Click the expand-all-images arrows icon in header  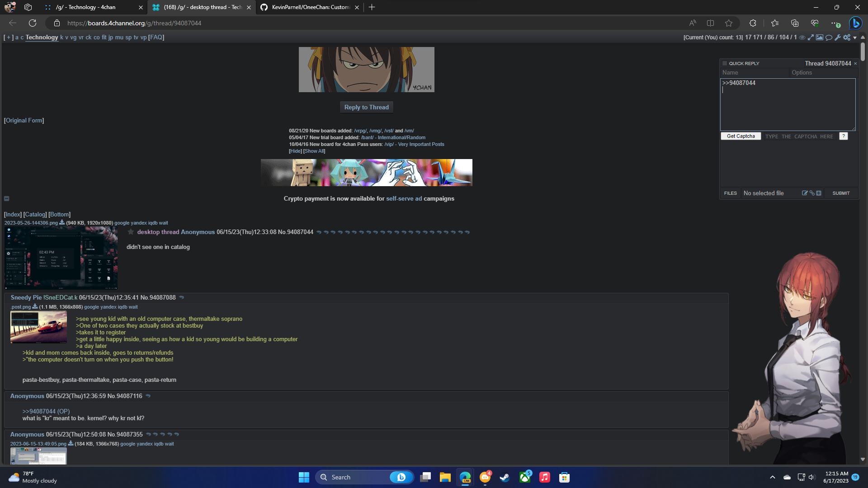(811, 38)
